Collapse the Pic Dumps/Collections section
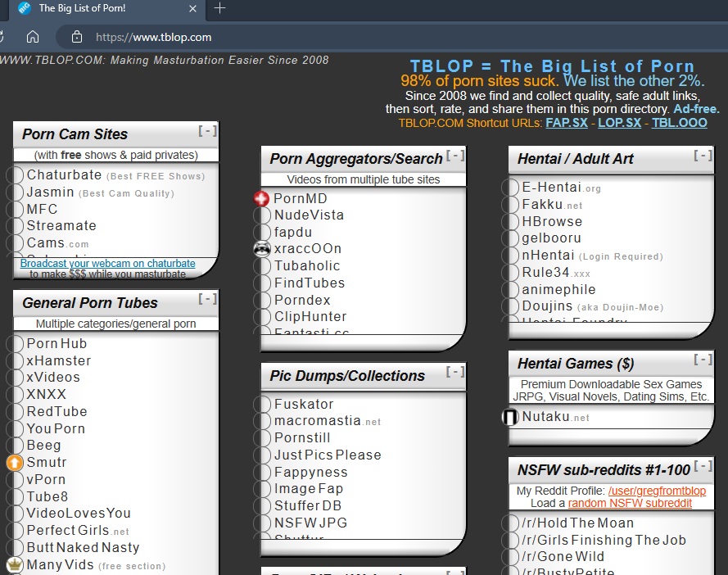This screenshot has width=728, height=575. [455, 372]
